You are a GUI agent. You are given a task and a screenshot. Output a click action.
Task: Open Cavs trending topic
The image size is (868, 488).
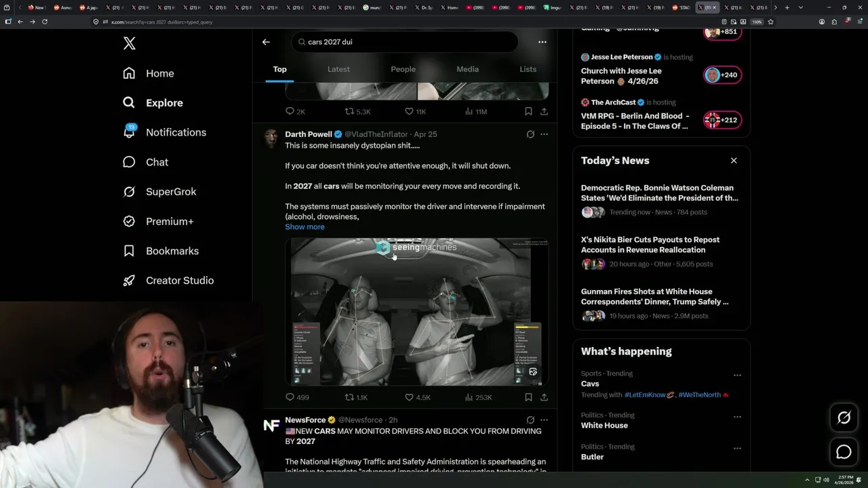[590, 384]
